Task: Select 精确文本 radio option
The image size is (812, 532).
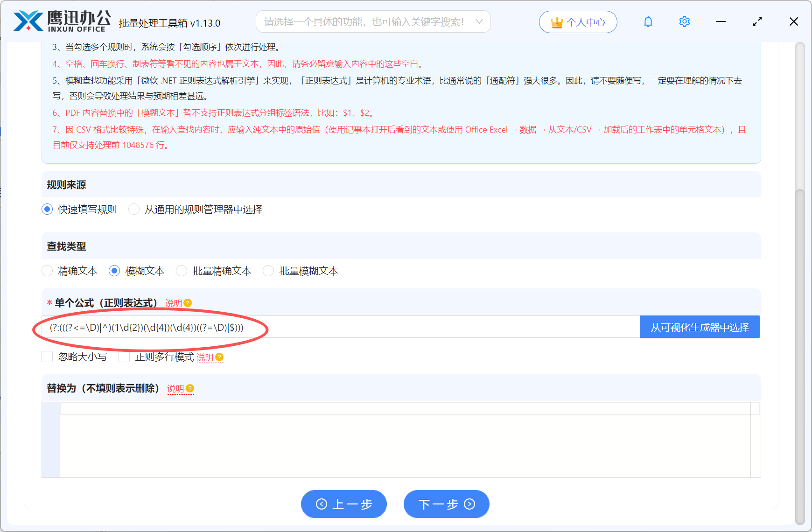Action: [47, 271]
